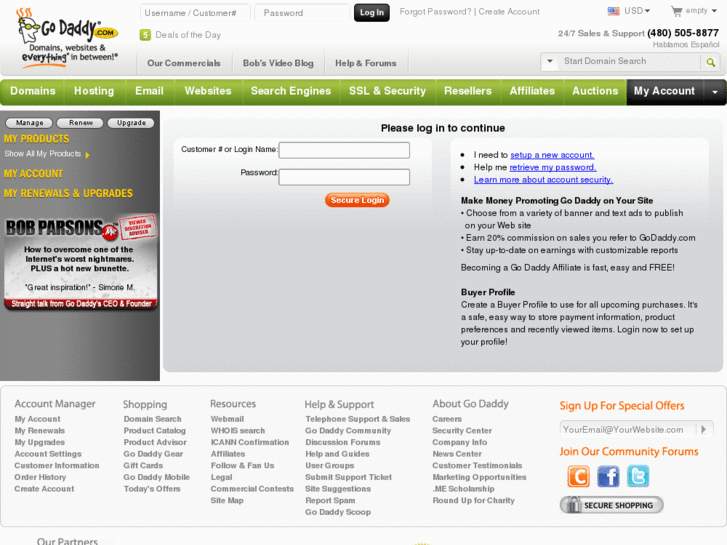Click MY PRODUCTS heading in sidebar

[x=36, y=139]
